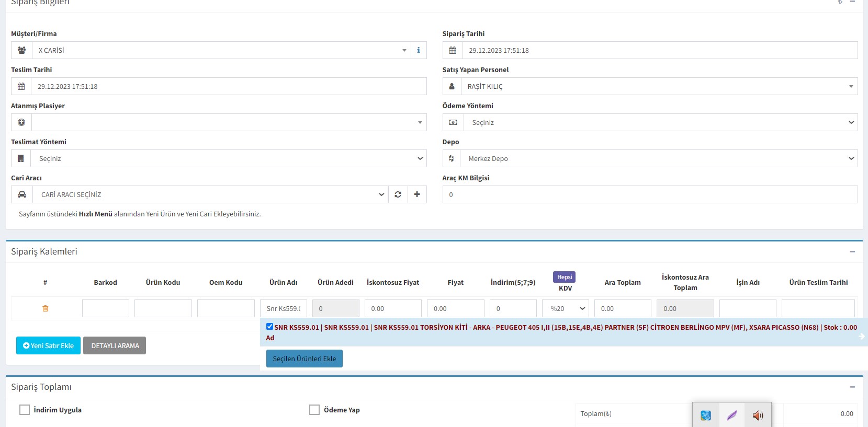Open the Depo dropdown showing Merkez Depo
The height and width of the screenshot is (427, 868).
[660, 158]
